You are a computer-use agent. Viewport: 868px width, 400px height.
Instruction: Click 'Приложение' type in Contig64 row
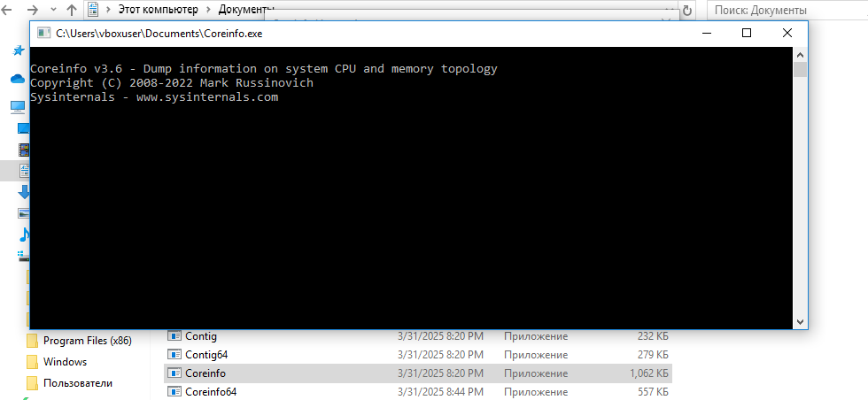[536, 354]
